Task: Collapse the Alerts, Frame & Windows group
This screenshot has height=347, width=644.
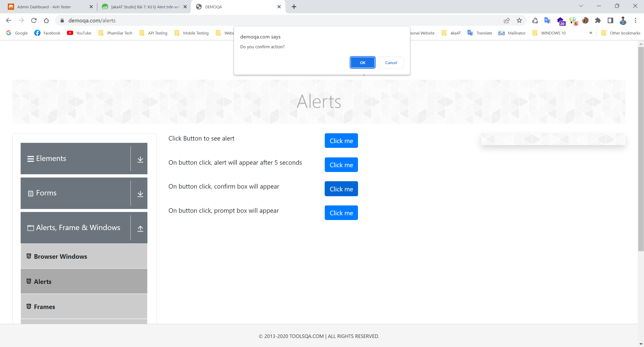Action: click(84, 228)
